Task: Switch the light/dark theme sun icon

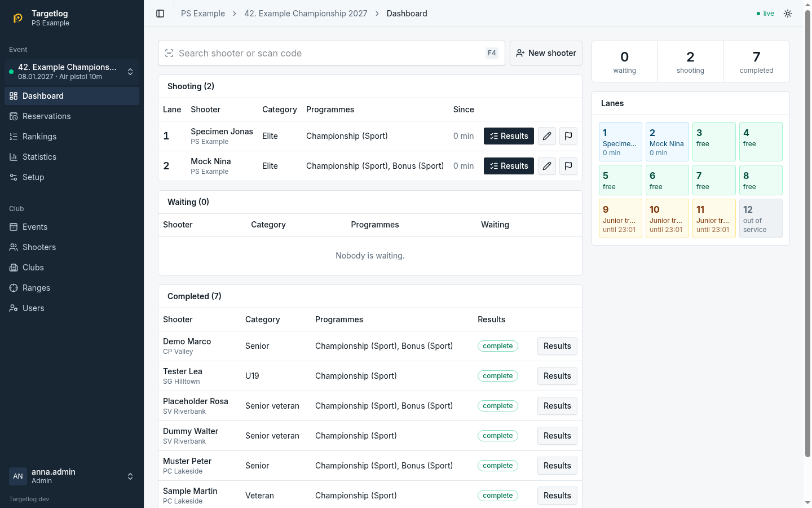Action: pos(788,14)
